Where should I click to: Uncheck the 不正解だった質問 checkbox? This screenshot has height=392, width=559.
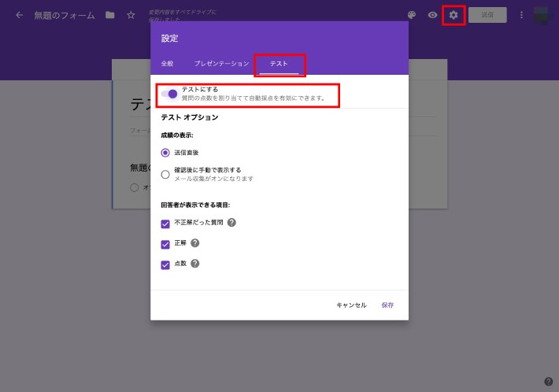point(165,224)
